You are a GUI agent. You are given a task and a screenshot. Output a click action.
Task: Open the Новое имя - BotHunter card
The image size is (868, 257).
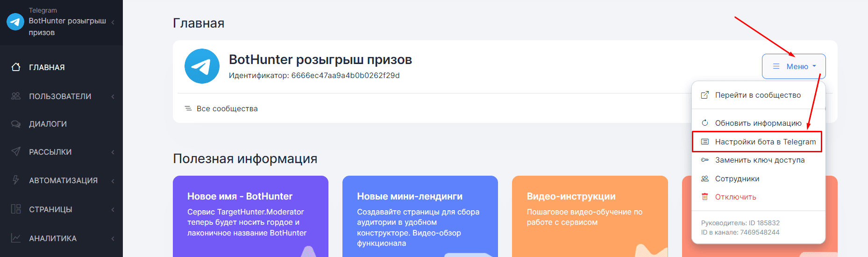(x=250, y=216)
